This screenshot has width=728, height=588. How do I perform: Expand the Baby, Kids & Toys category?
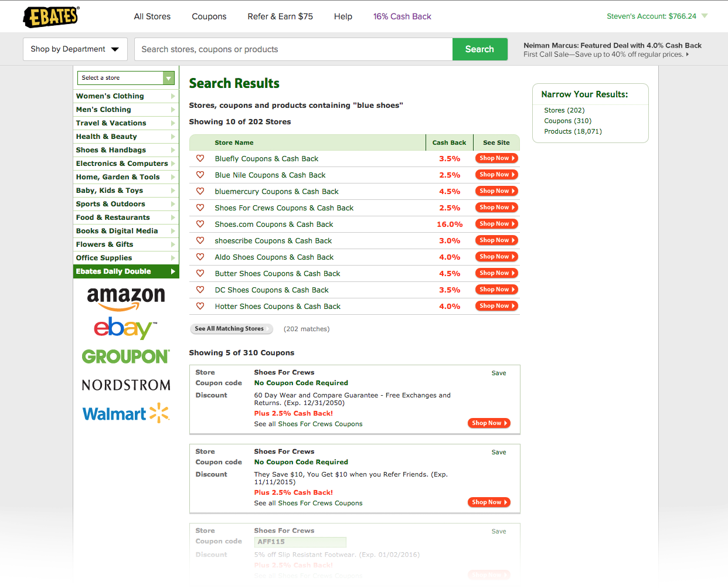(126, 191)
